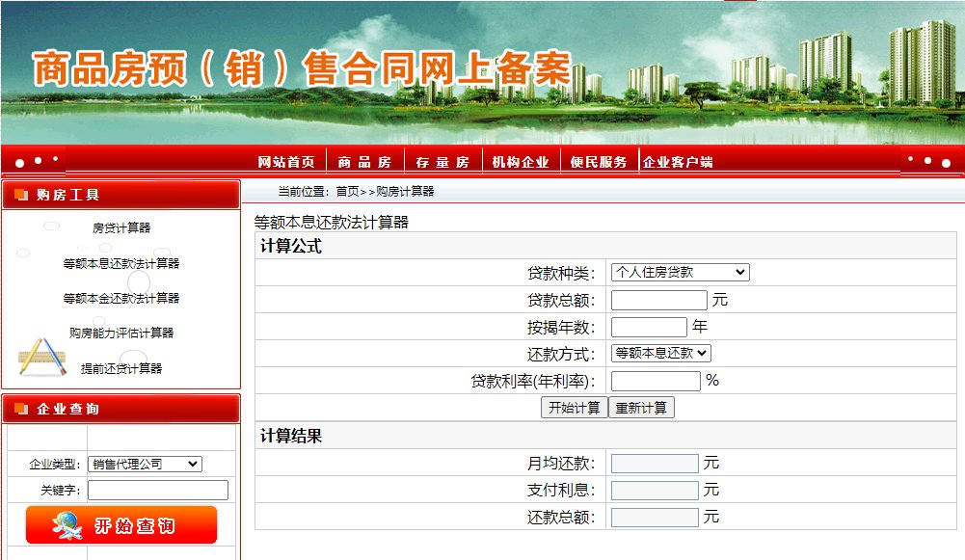Expand the 还款方式 repayment method dropdown
This screenshot has height=560, width=965.
pos(661,354)
